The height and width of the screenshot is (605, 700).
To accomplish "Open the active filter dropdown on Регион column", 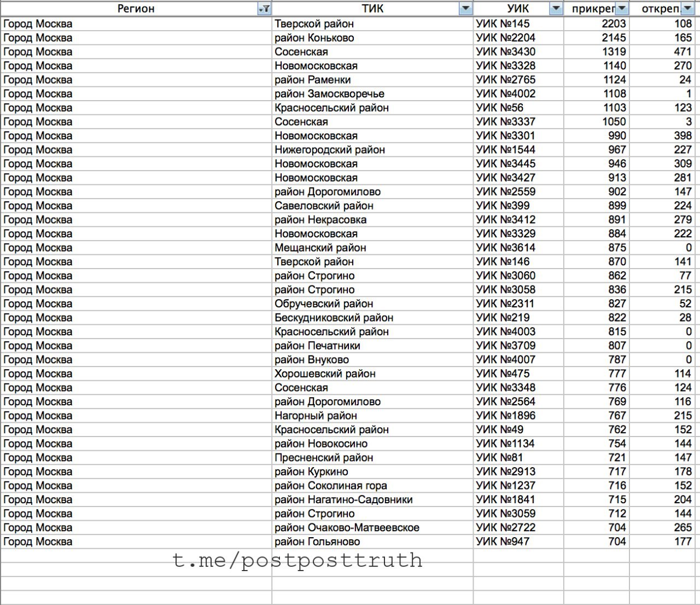I will pyautogui.click(x=264, y=8).
